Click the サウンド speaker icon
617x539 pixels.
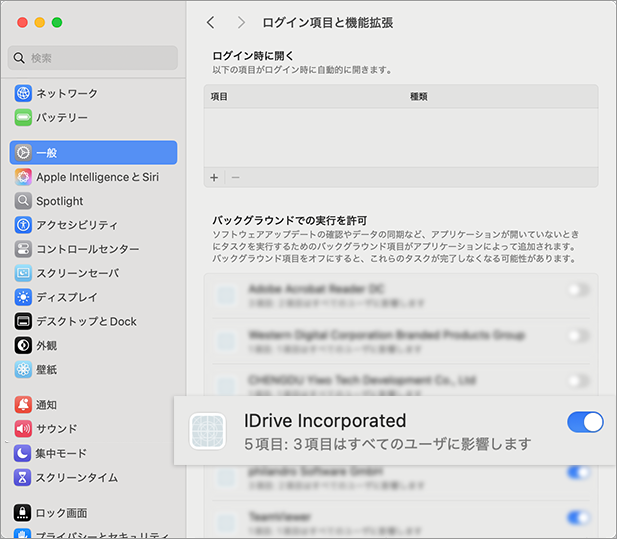(23, 428)
